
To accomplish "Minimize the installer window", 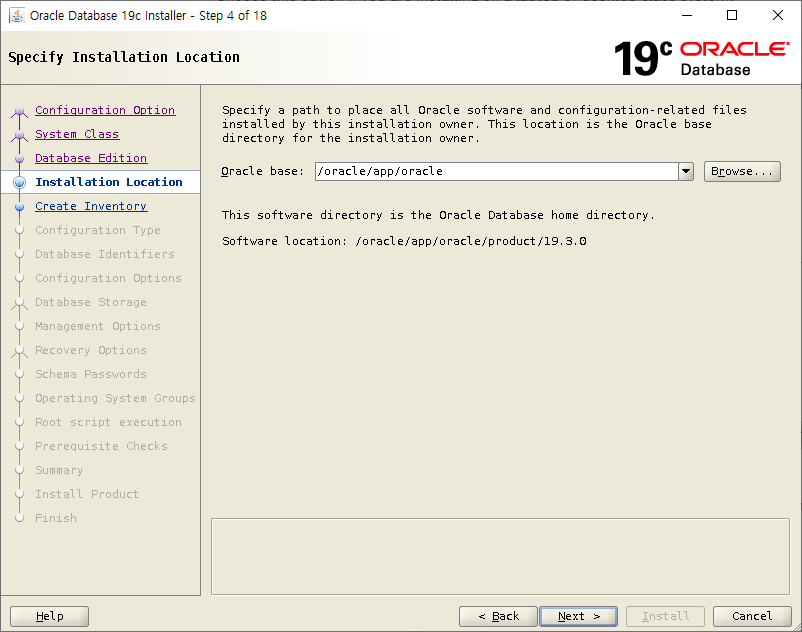I will click(x=687, y=15).
